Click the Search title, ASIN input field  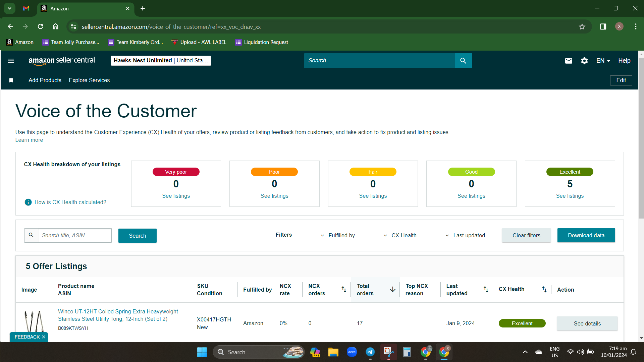[x=74, y=235]
